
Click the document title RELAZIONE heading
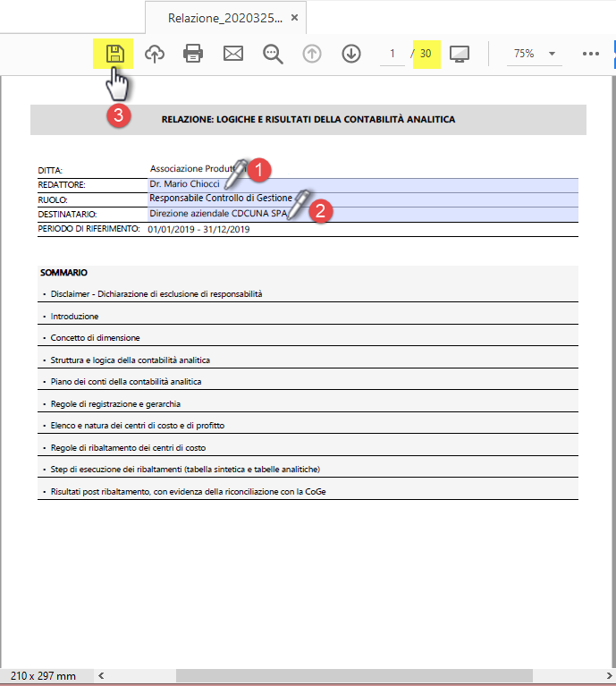pos(308,120)
